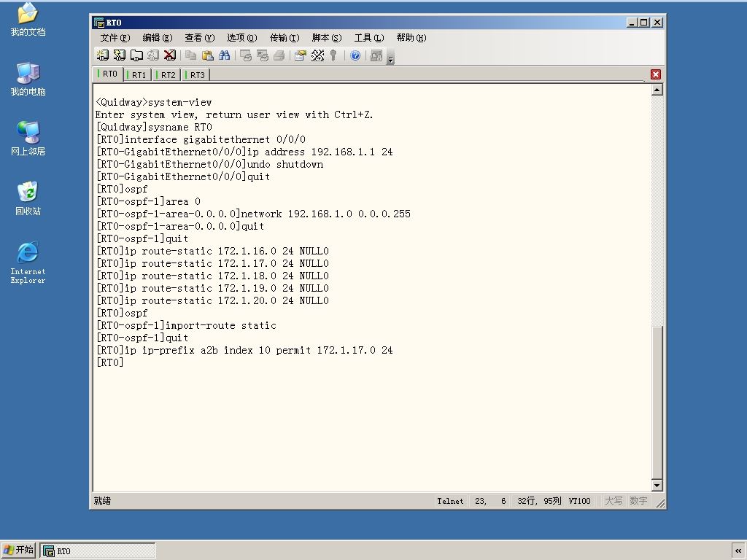Image resolution: width=747 pixels, height=560 pixels.
Task: Click the terminal scrollbar down arrow
Action: (657, 485)
